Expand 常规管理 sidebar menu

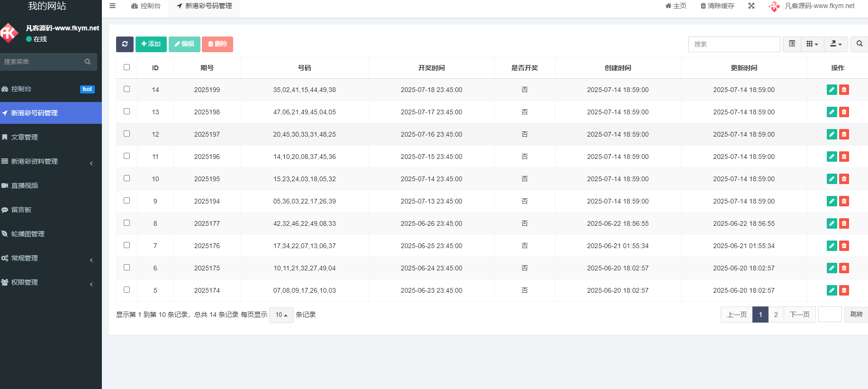pyautogui.click(x=51, y=258)
